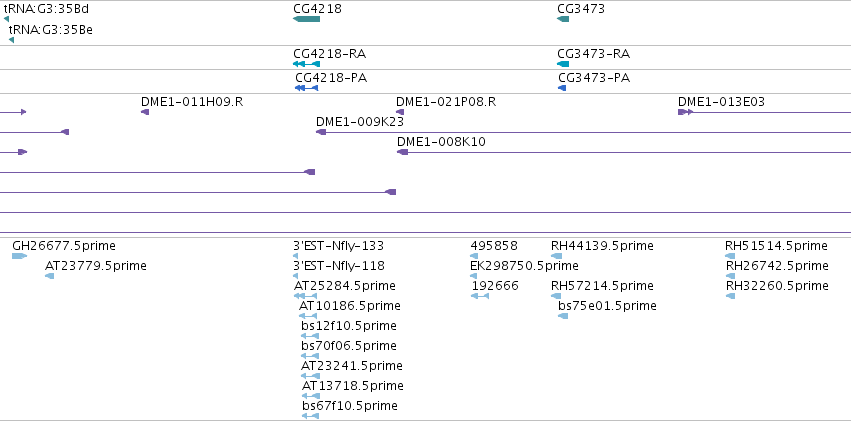
Task: Select the 3'EST-Nfly-133 EST glyph
Action: click(295, 256)
